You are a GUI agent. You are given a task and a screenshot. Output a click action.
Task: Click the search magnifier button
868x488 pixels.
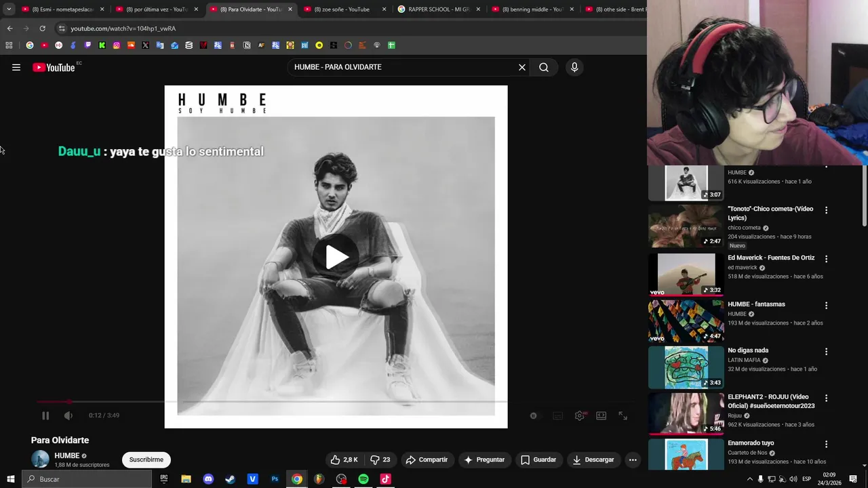point(544,67)
